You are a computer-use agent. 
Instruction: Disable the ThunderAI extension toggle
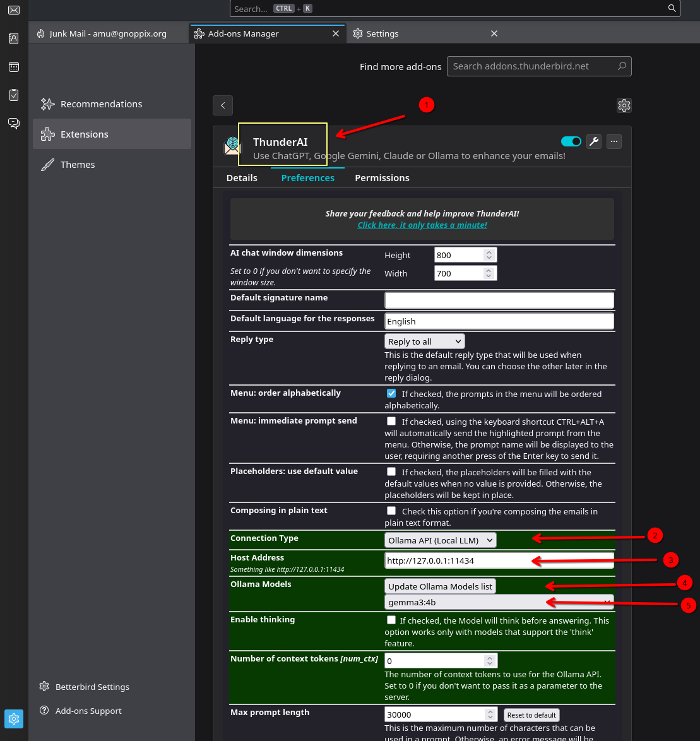click(x=571, y=141)
